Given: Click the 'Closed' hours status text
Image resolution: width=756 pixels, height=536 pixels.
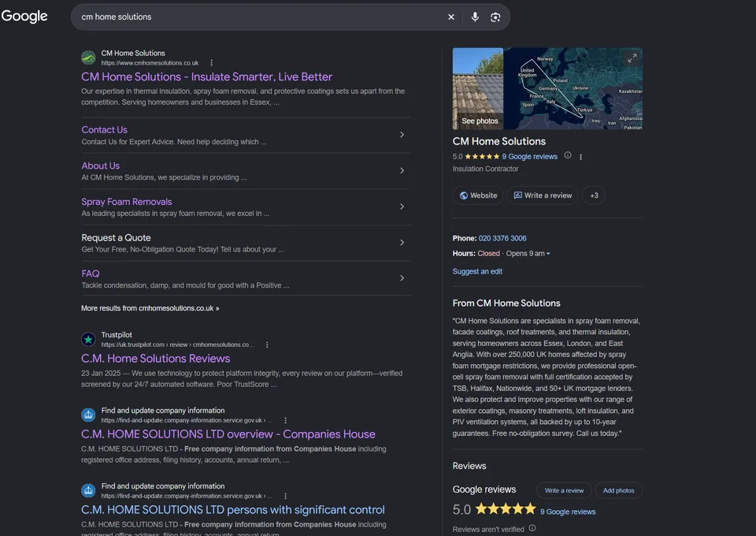Looking at the screenshot, I should 488,253.
